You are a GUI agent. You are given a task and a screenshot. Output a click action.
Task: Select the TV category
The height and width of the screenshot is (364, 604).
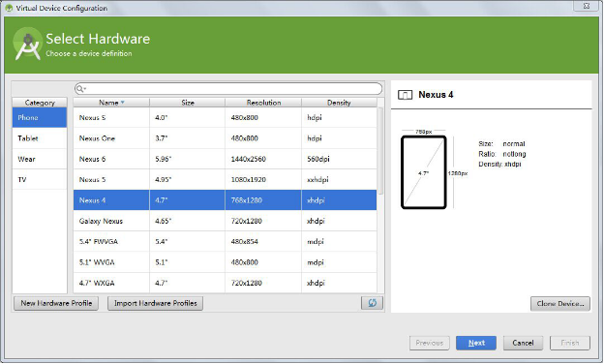pos(40,179)
